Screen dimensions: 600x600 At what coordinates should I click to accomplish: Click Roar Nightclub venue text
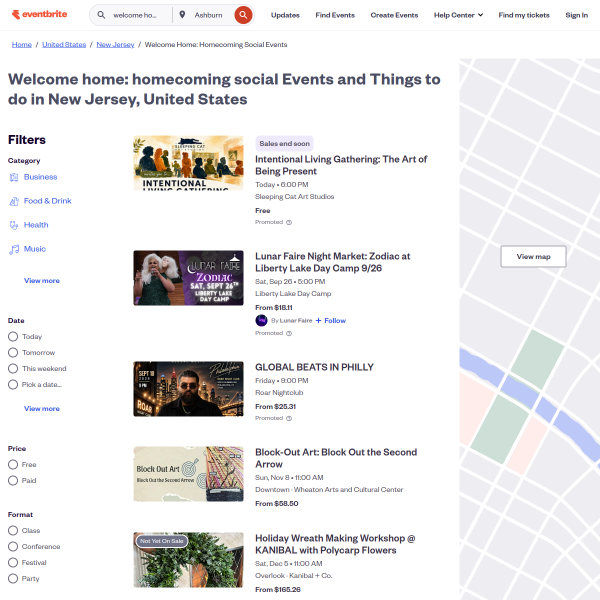coord(279,393)
